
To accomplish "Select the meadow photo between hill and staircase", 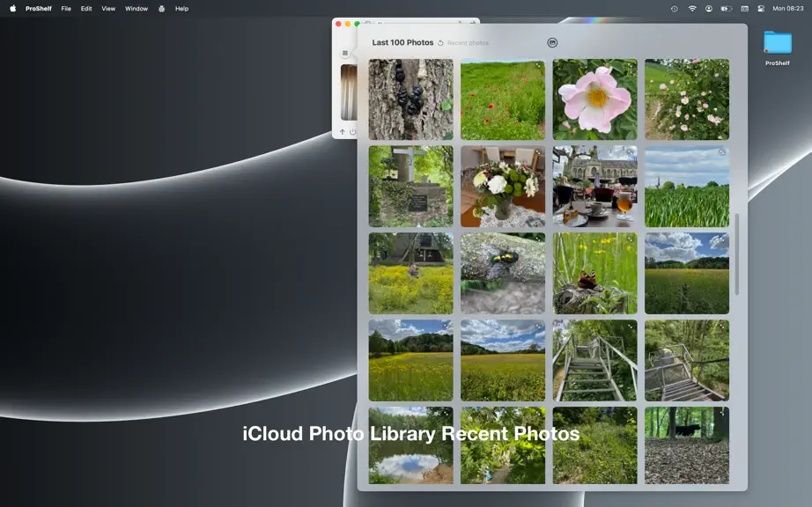I will (503, 360).
